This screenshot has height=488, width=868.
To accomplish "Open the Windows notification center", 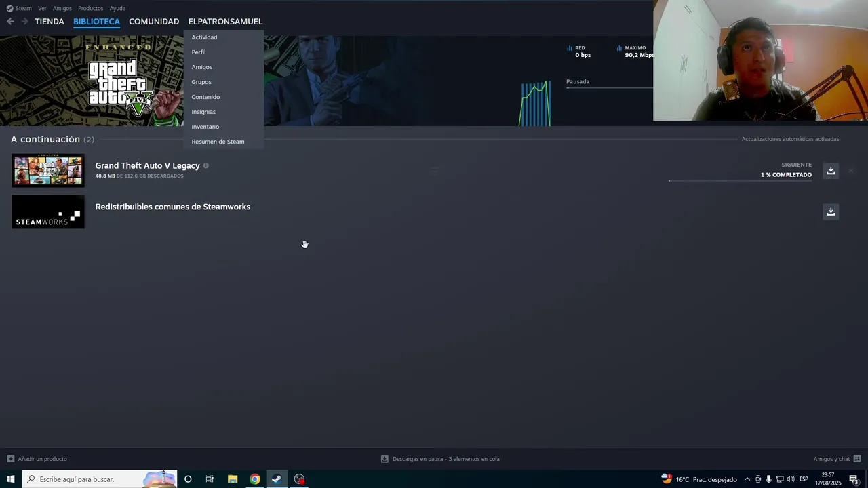I will (x=854, y=479).
